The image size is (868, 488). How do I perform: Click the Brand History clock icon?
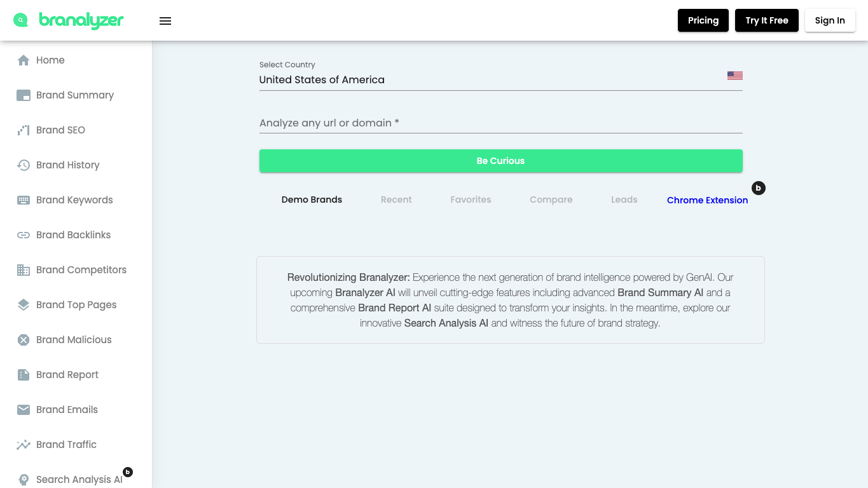pyautogui.click(x=24, y=165)
